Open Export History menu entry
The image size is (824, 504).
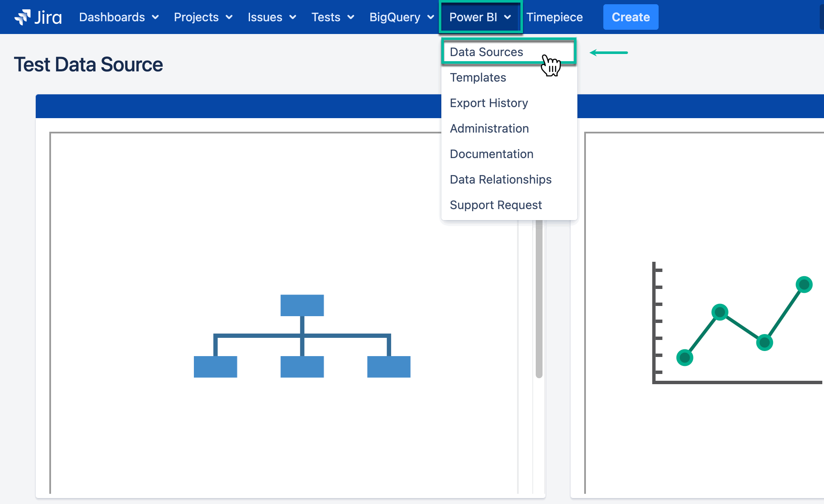click(489, 103)
